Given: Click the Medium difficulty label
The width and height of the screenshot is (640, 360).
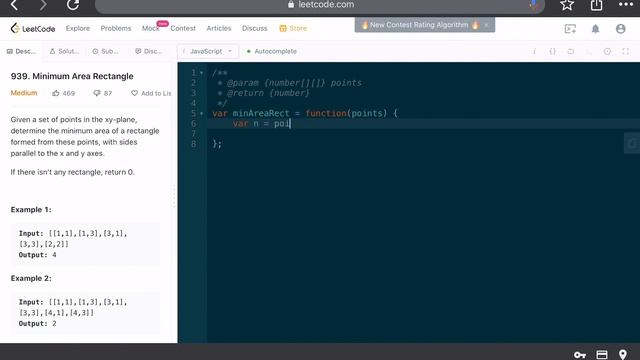Looking at the screenshot, I should [x=24, y=93].
